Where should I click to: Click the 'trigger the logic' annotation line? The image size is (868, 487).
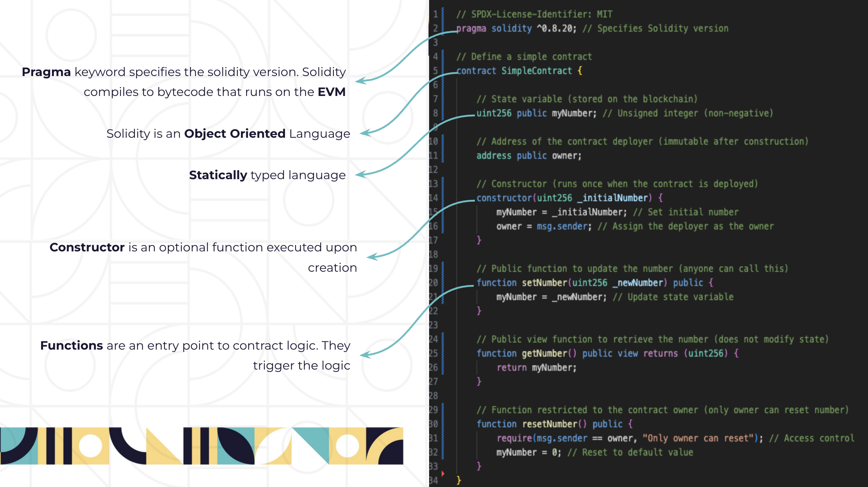(x=302, y=365)
